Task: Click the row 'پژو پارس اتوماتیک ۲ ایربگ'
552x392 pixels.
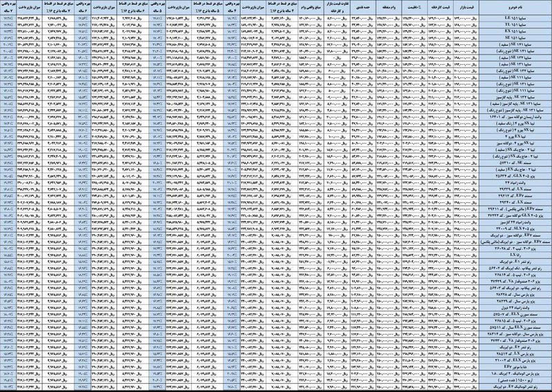Action: point(515,374)
